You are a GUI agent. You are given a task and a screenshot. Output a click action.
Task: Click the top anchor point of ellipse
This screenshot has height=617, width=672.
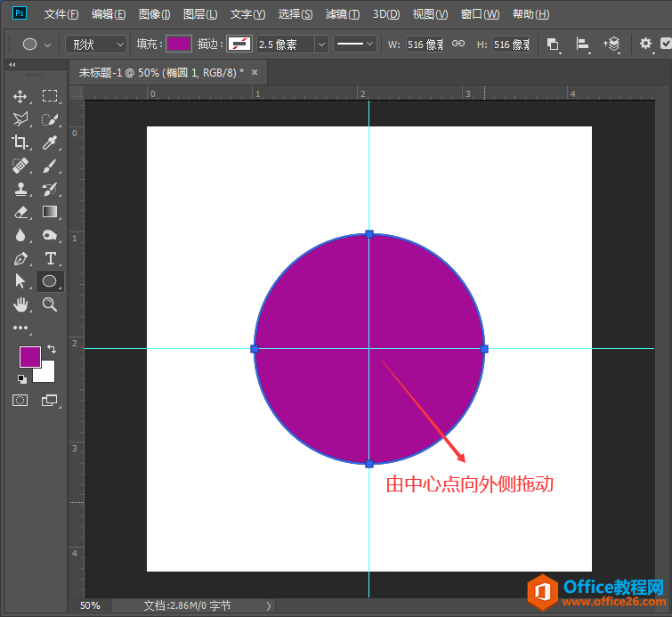tap(369, 234)
